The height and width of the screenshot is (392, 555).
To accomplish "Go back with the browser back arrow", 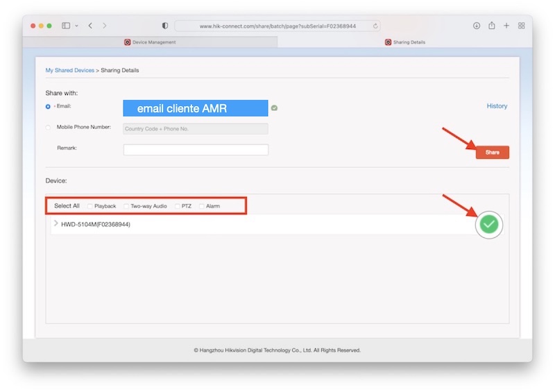I will [90, 26].
